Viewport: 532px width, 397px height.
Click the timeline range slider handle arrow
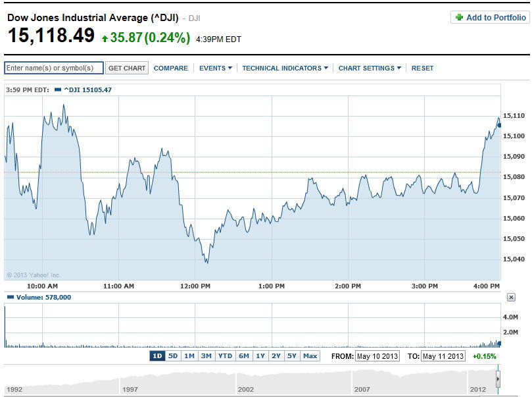(498, 380)
